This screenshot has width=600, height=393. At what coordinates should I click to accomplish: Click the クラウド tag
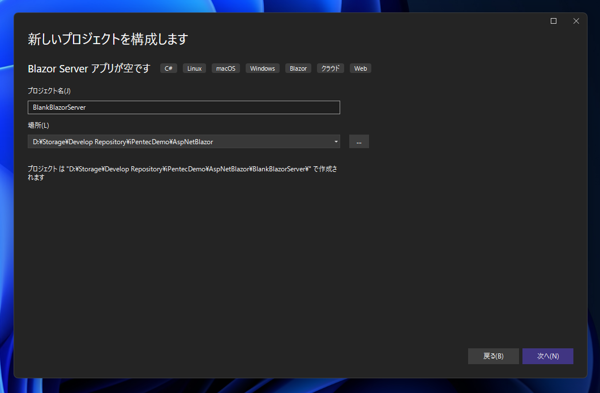click(330, 68)
